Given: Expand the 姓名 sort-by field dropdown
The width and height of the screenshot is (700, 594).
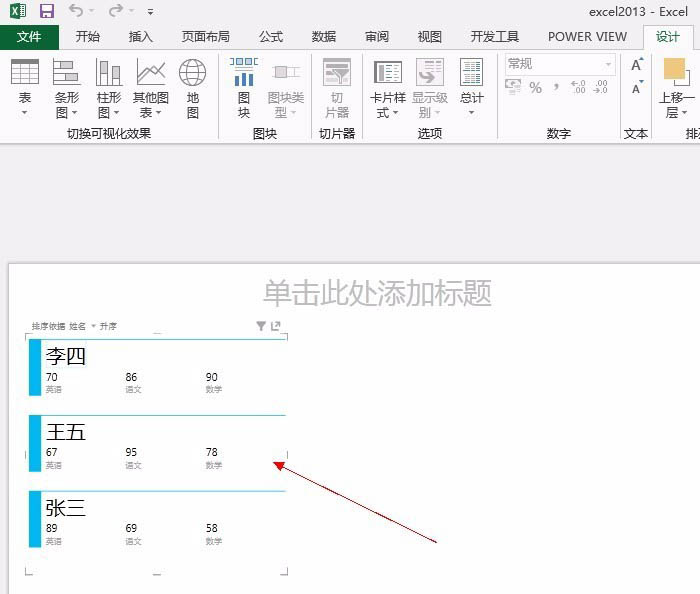Looking at the screenshot, I should tap(94, 327).
